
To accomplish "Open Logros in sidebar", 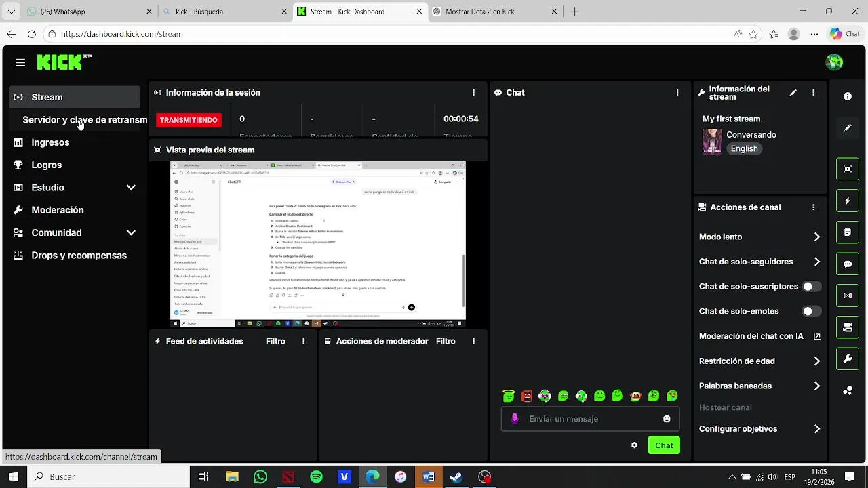I will coord(75,165).
